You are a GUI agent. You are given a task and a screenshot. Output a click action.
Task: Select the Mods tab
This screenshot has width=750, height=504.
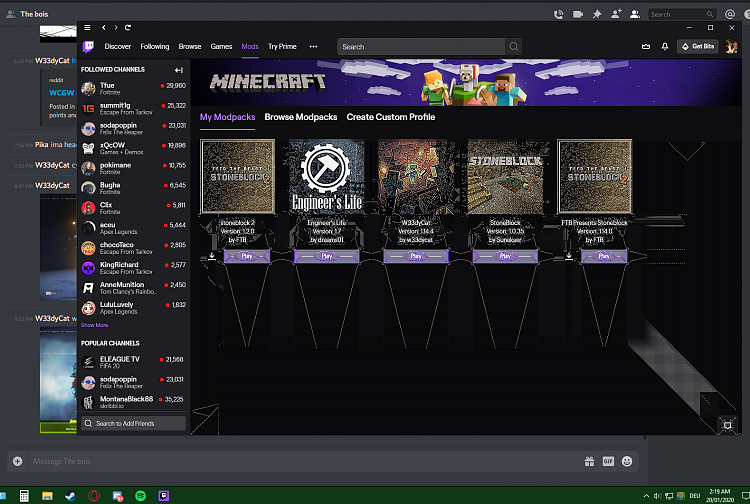[250, 46]
